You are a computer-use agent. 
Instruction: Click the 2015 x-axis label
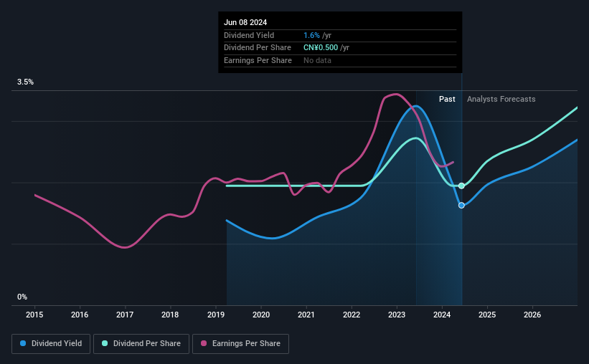tap(34, 315)
